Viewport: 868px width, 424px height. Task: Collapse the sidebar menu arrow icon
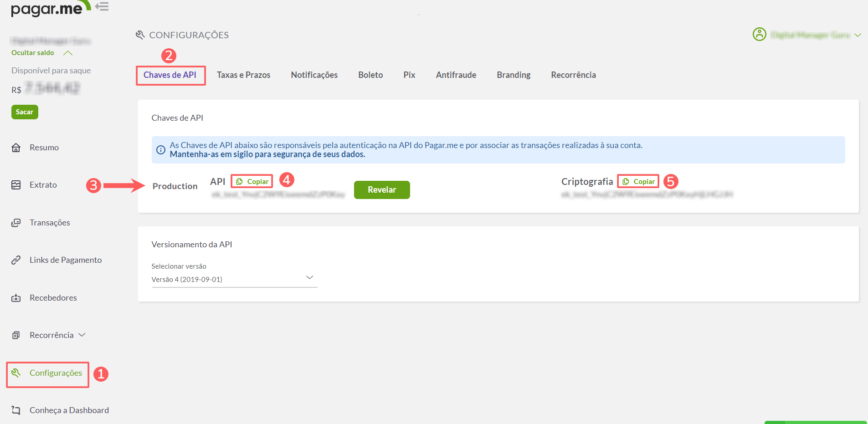102,6
